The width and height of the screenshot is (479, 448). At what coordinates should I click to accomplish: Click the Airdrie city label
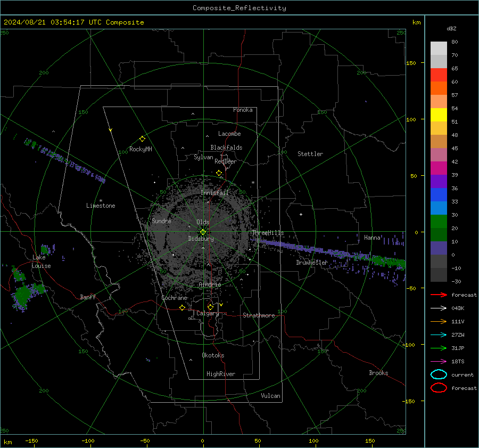pos(210,284)
